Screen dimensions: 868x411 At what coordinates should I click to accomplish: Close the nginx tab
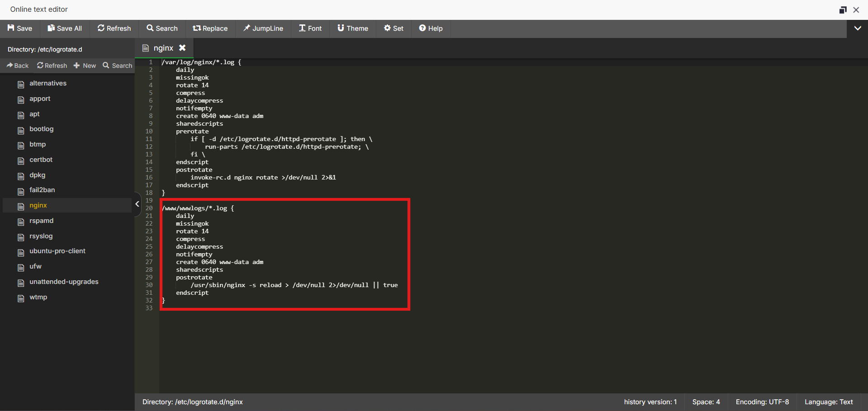pos(182,47)
